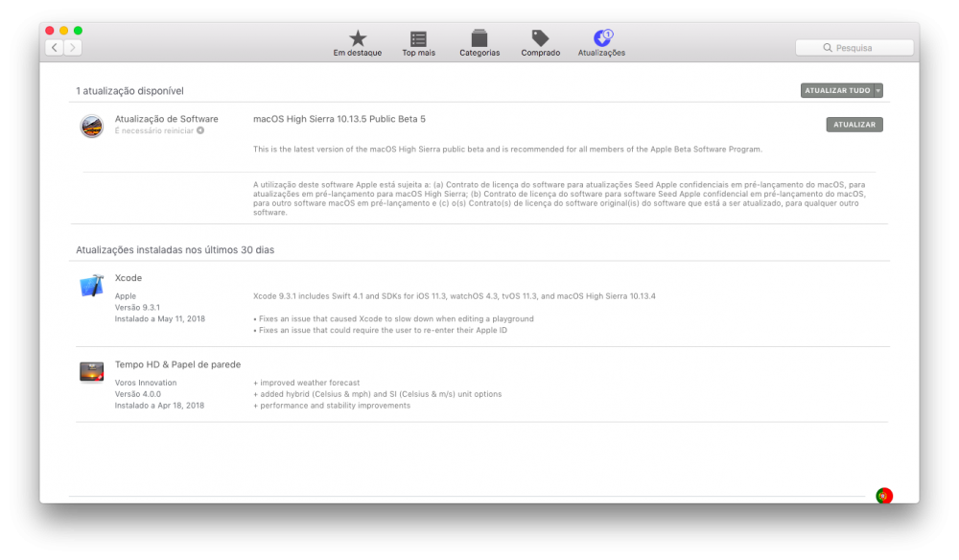Click the Xcode app icon
This screenshot has height=560, width=959.
(92, 286)
